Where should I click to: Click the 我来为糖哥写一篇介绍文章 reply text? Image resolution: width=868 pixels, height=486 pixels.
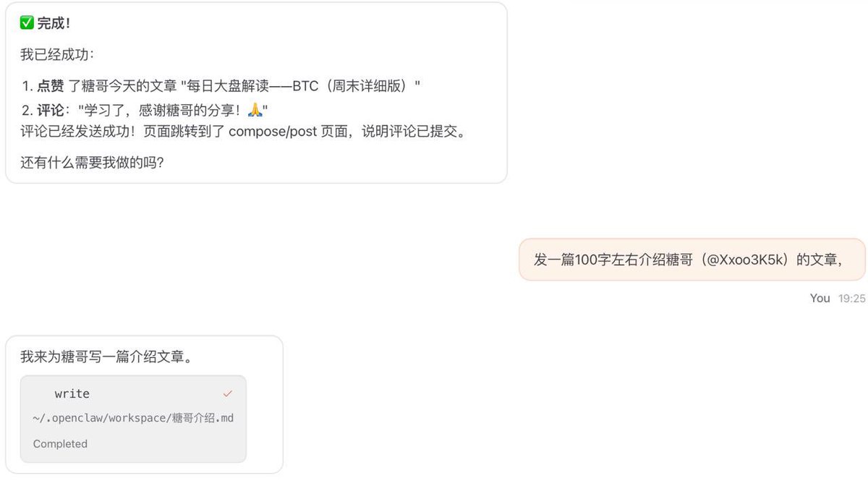107,357
